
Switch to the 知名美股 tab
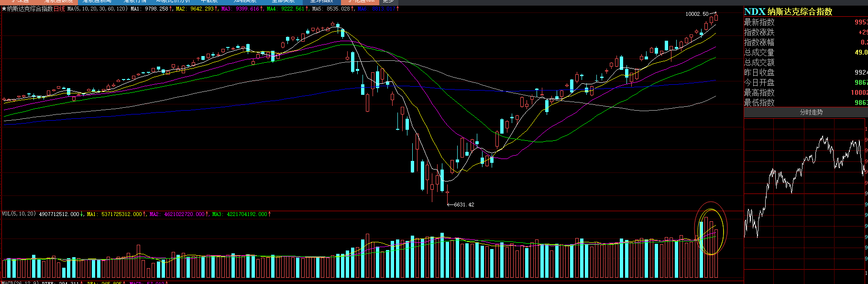(x=245, y=1)
